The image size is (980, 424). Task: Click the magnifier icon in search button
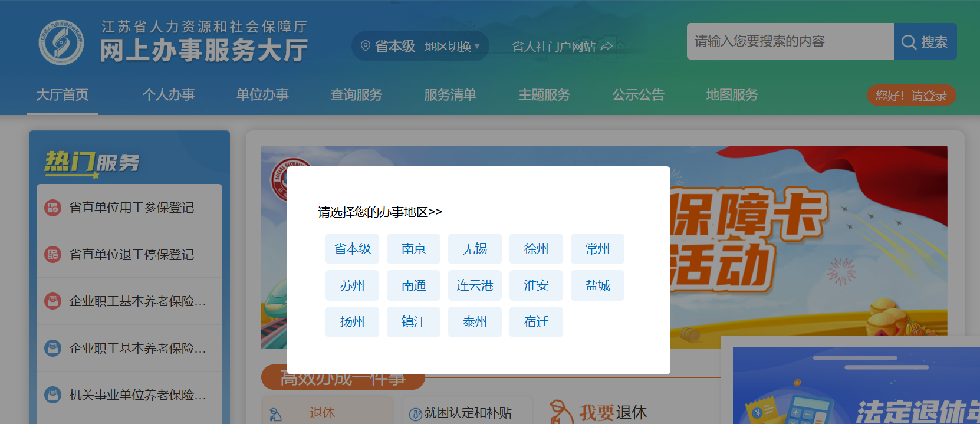pyautogui.click(x=909, y=42)
